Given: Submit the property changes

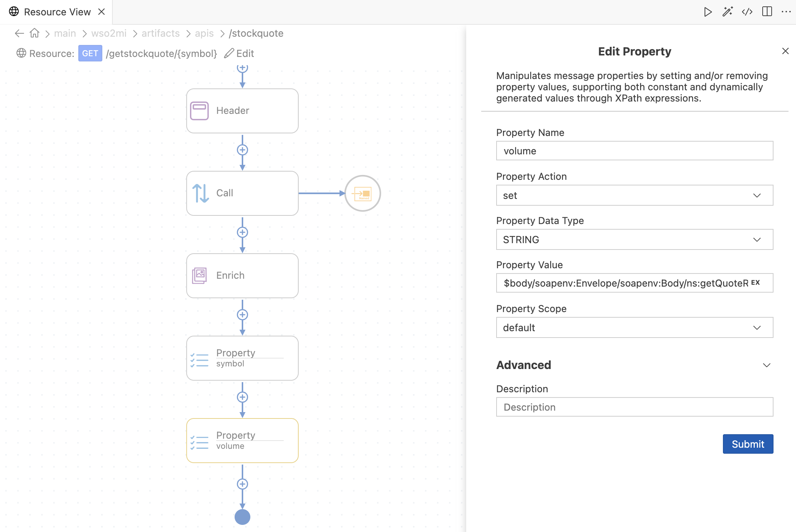Looking at the screenshot, I should pos(748,444).
